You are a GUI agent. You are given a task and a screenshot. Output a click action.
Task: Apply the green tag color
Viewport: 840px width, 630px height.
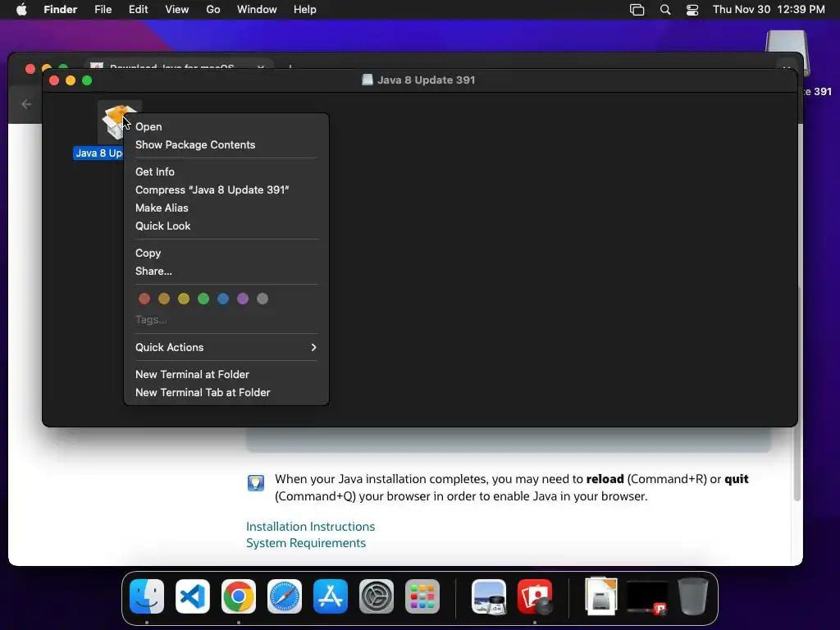pyautogui.click(x=203, y=299)
